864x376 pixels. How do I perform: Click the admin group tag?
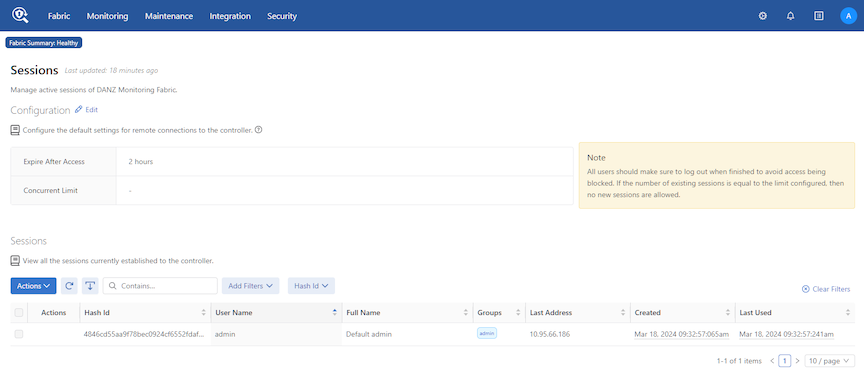(487, 333)
